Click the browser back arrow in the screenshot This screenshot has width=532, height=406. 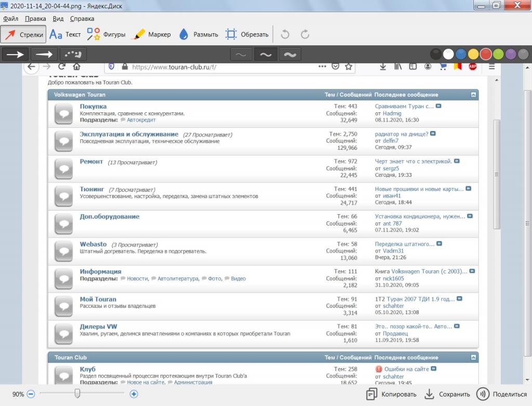31,67
